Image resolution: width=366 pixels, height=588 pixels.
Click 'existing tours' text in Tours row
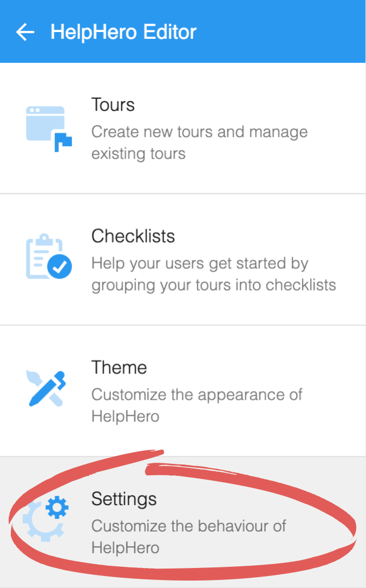[x=138, y=154]
